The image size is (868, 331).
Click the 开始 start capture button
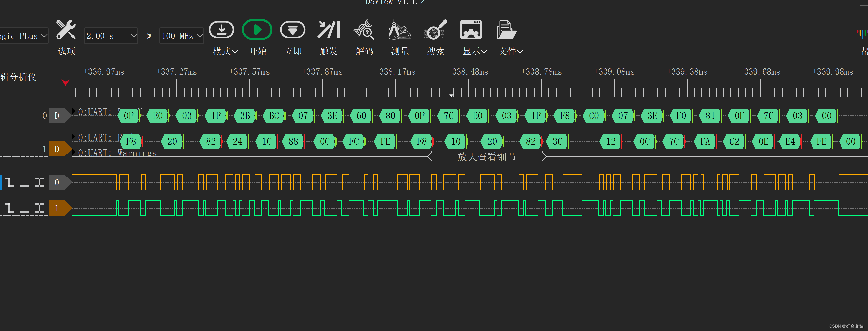(x=257, y=30)
